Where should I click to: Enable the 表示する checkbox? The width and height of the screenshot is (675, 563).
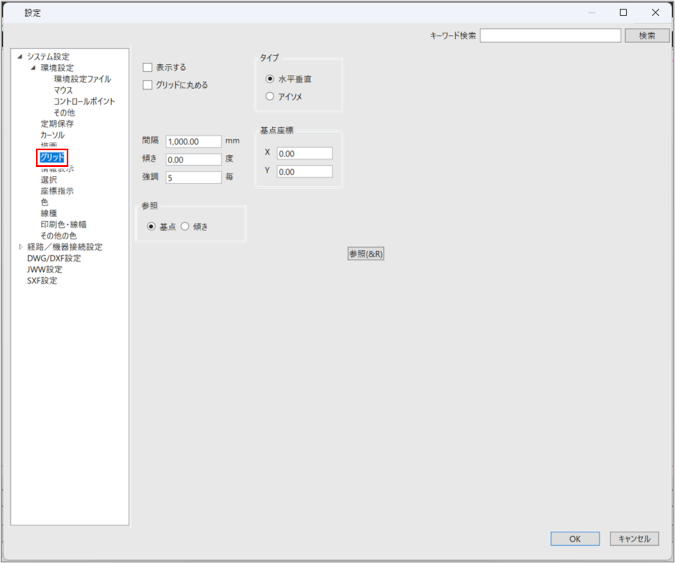tap(148, 68)
